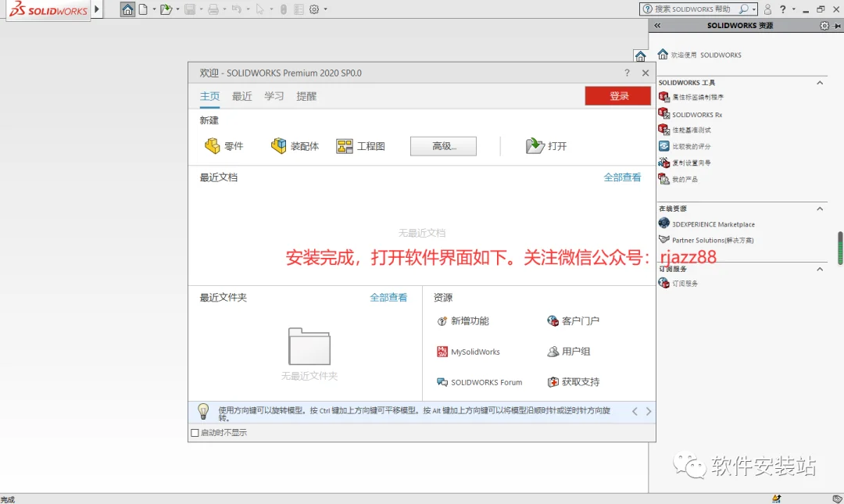Image resolution: width=844 pixels, height=504 pixels.
Task: Open the New document dropdown arrow
Action: [x=154, y=9]
